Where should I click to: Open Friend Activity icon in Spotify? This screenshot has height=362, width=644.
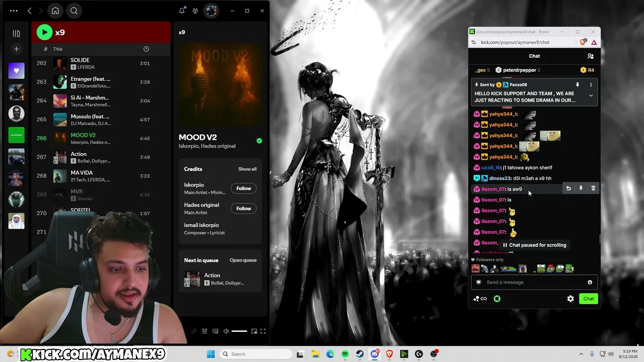pos(195,11)
